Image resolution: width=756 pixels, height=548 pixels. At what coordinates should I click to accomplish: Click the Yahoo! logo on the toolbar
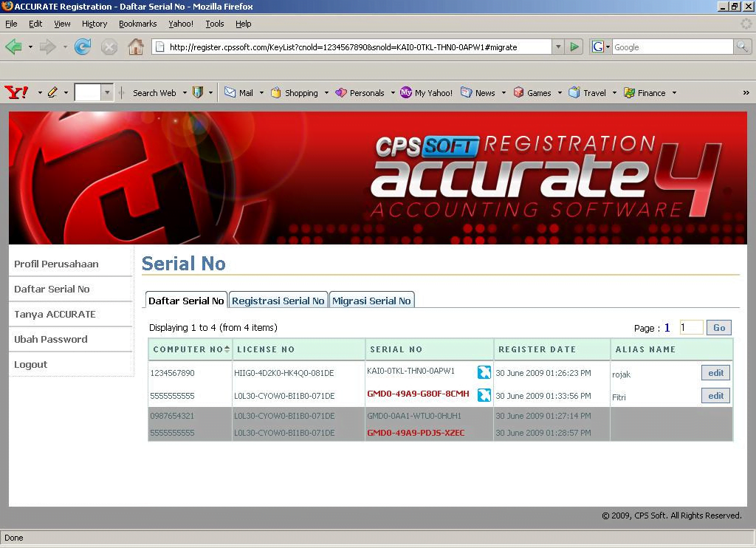pyautogui.click(x=16, y=92)
